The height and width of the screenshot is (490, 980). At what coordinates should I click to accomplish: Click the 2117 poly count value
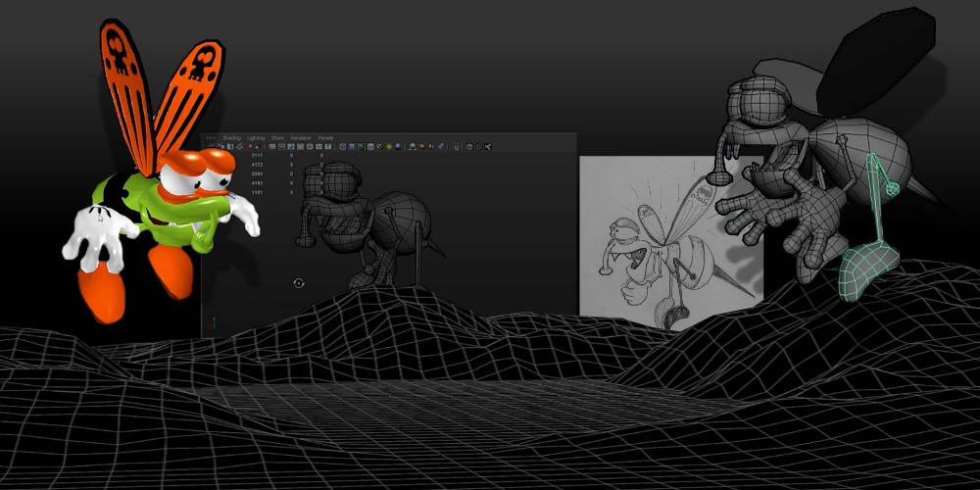258,156
